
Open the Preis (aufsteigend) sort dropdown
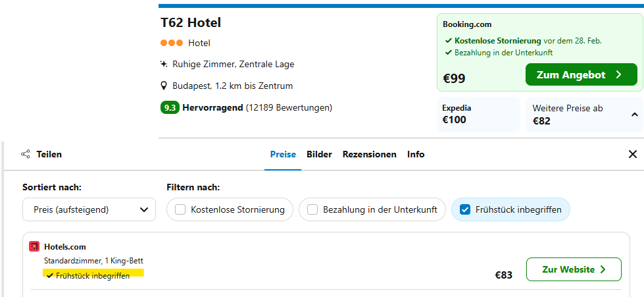[x=89, y=210]
